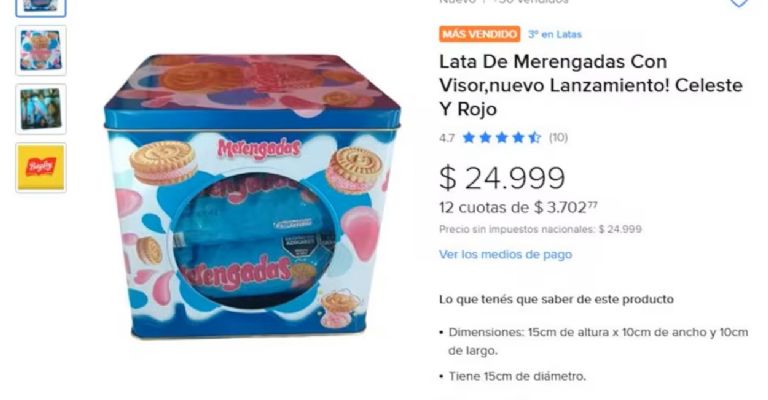Click the Dimensiones bullet description
This screenshot has height=400, width=768.
pos(598,341)
